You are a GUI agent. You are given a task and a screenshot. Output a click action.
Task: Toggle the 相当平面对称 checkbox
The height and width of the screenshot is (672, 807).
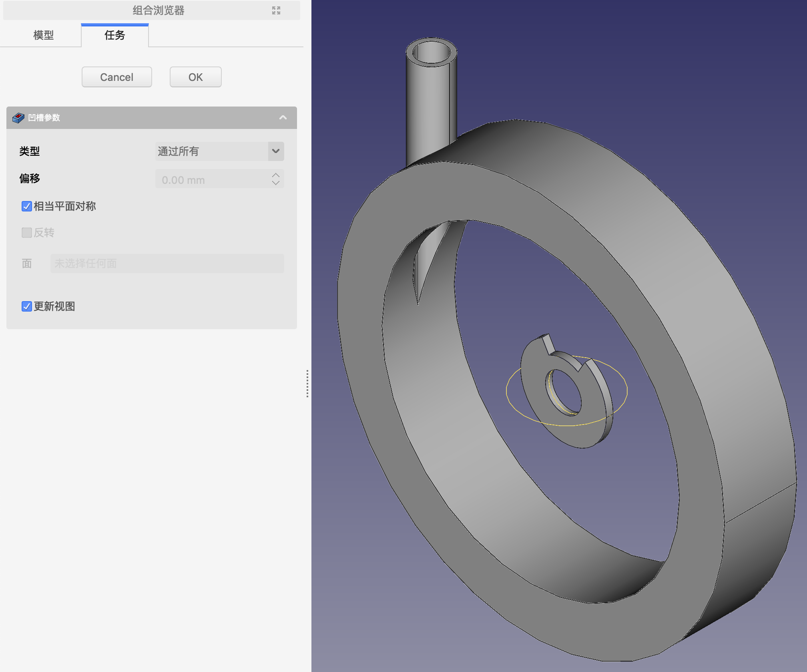pyautogui.click(x=27, y=206)
